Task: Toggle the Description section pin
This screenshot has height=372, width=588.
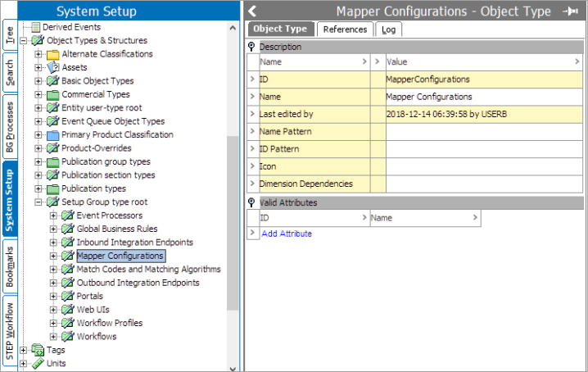Action: pyautogui.click(x=251, y=47)
